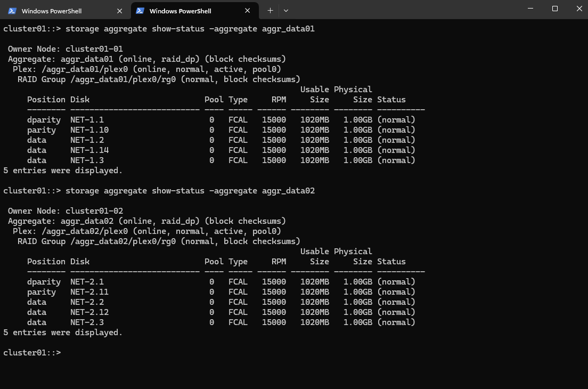
Task: Click the 'Aggregate: aggr_data02' status line
Action: [x=146, y=221]
